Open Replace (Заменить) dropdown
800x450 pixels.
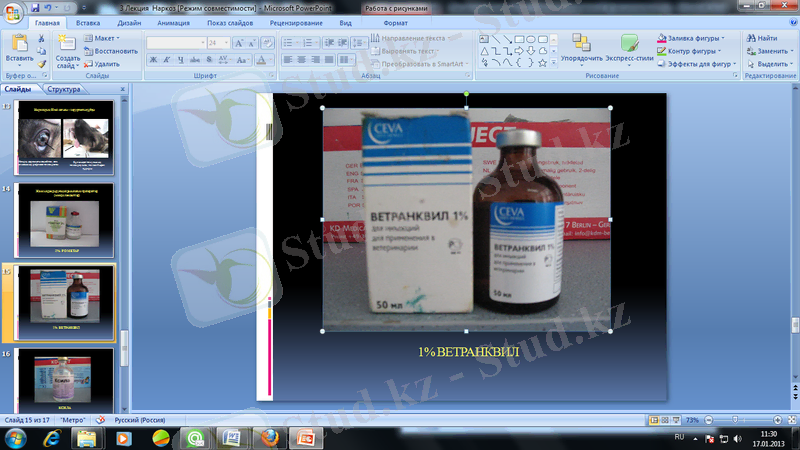[770, 51]
